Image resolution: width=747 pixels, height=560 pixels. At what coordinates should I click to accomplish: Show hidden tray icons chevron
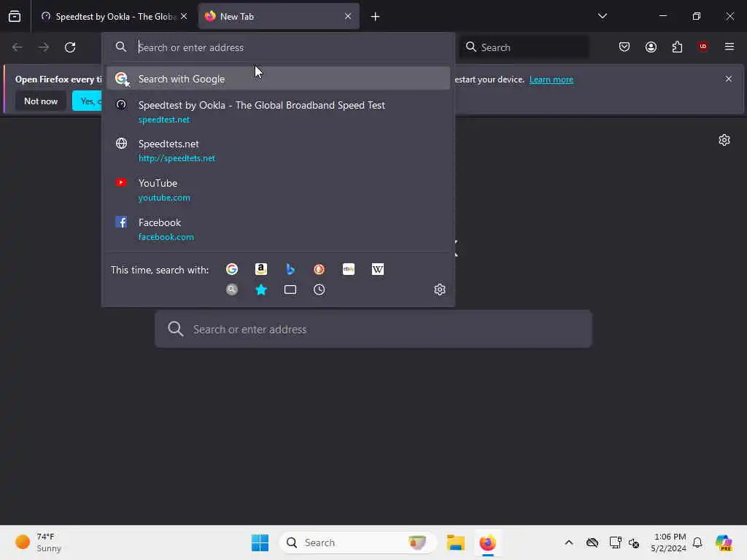[569, 542]
